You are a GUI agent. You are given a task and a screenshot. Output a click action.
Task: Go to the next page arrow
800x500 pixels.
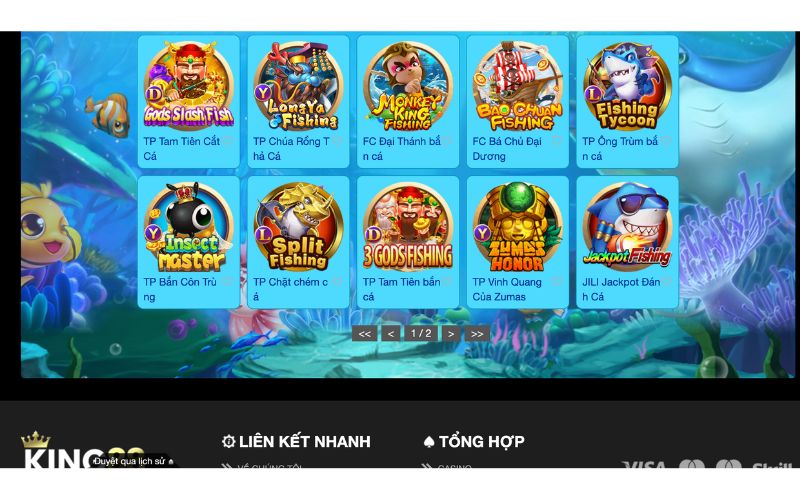(x=451, y=334)
